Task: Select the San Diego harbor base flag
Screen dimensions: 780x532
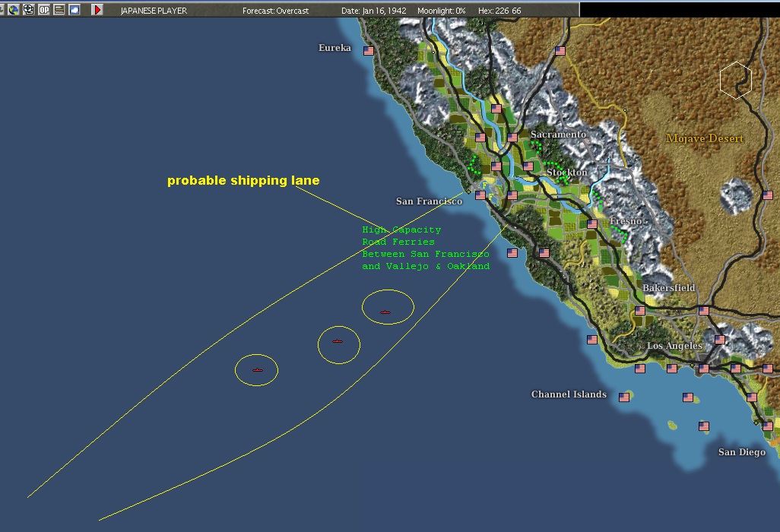Action: point(768,426)
